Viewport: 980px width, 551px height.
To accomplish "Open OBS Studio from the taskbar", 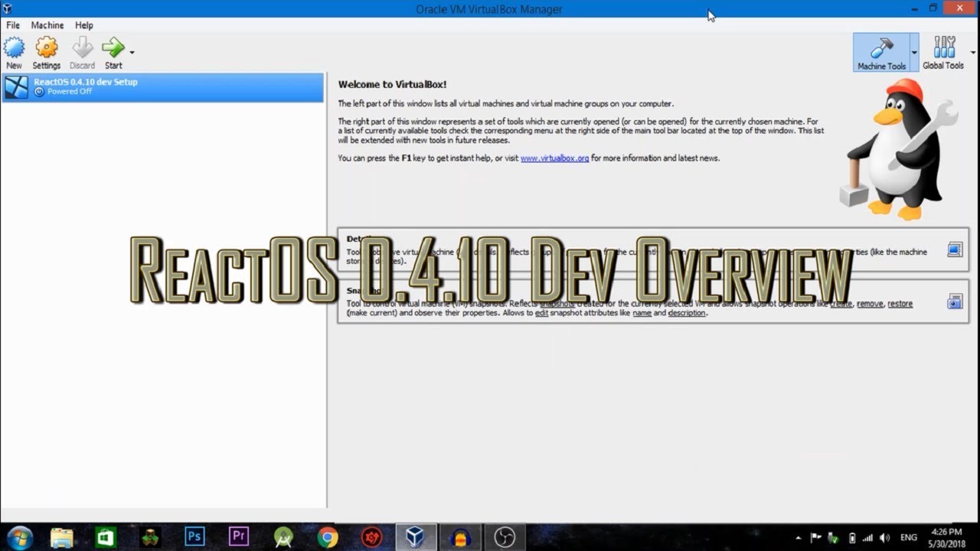I will 505,538.
